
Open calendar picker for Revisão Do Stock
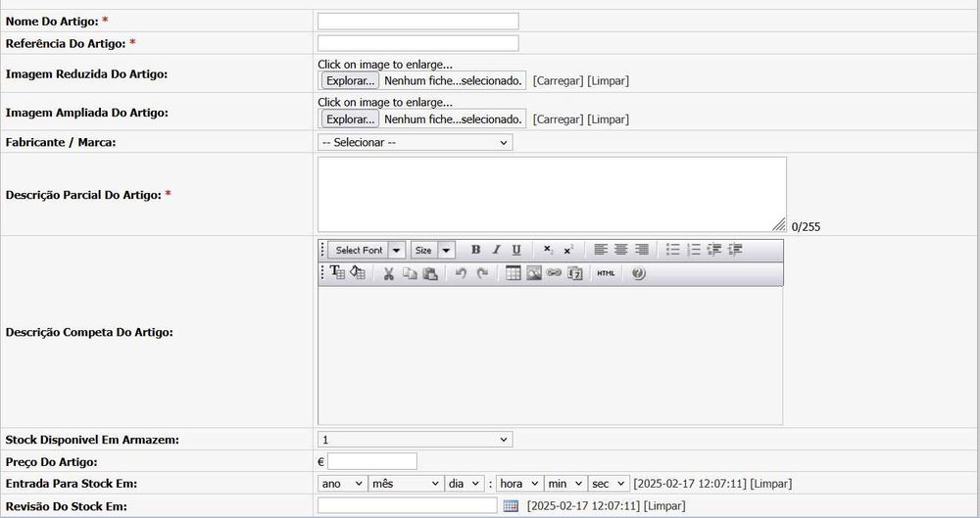(511, 506)
